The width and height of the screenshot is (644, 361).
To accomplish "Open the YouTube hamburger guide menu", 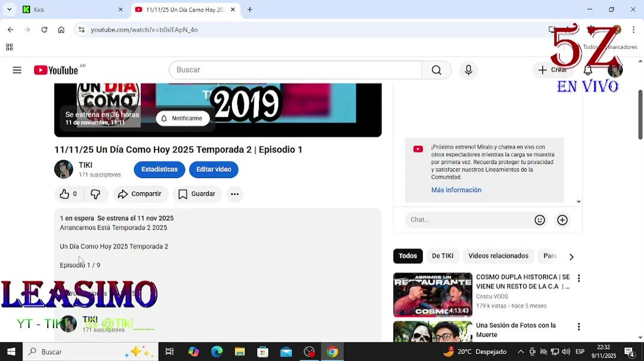I will tap(17, 70).
